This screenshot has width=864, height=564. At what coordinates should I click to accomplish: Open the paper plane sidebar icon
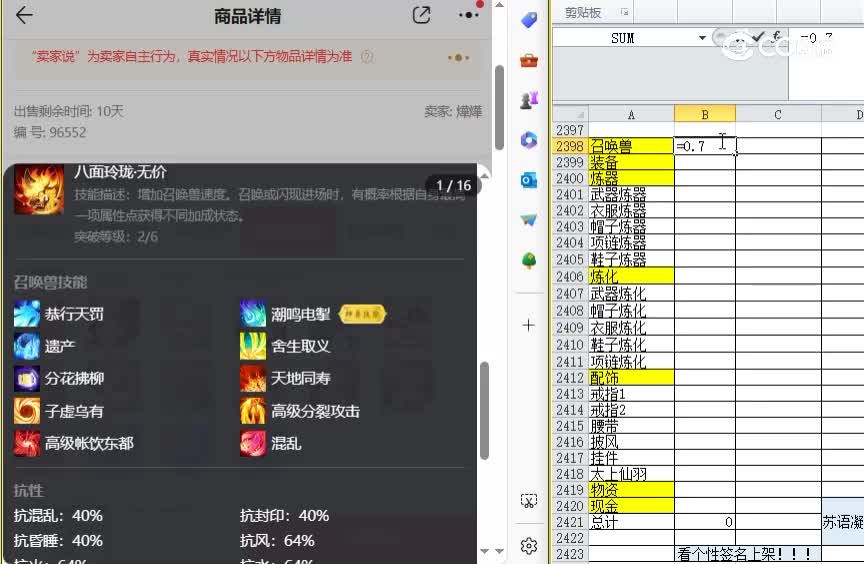[529, 220]
